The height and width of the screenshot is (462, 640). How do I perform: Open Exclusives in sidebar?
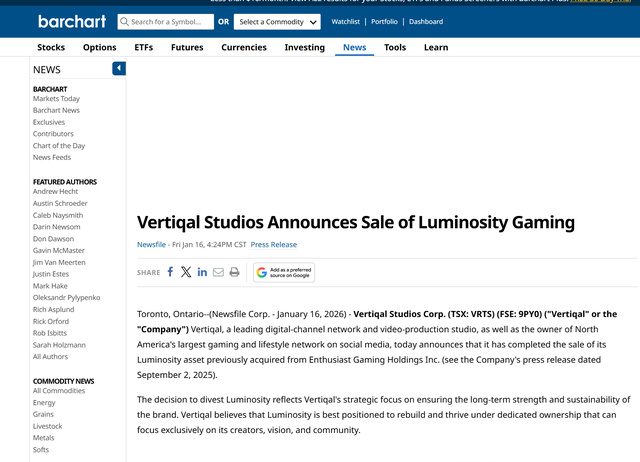coord(49,122)
